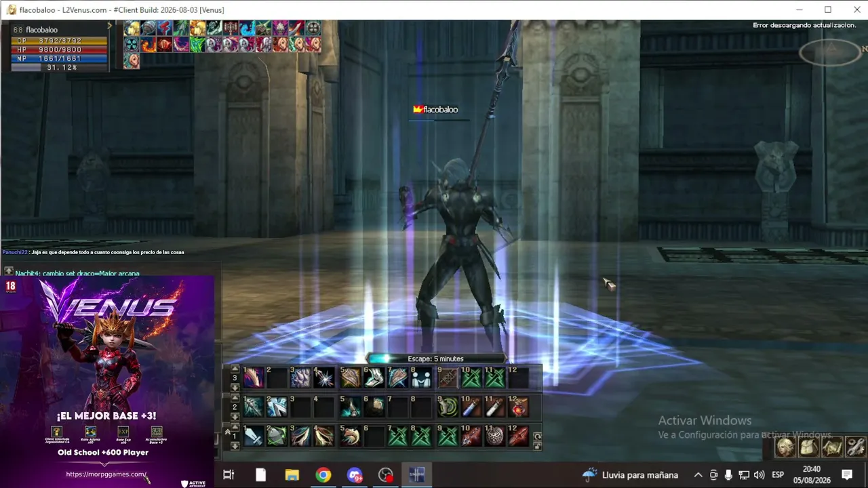Show hidden system tray icons

698,474
